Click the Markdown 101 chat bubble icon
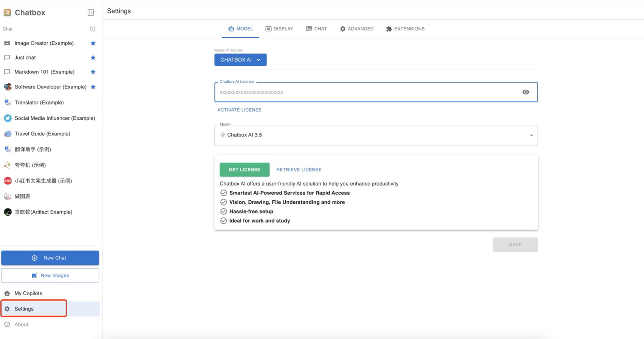 7,72
